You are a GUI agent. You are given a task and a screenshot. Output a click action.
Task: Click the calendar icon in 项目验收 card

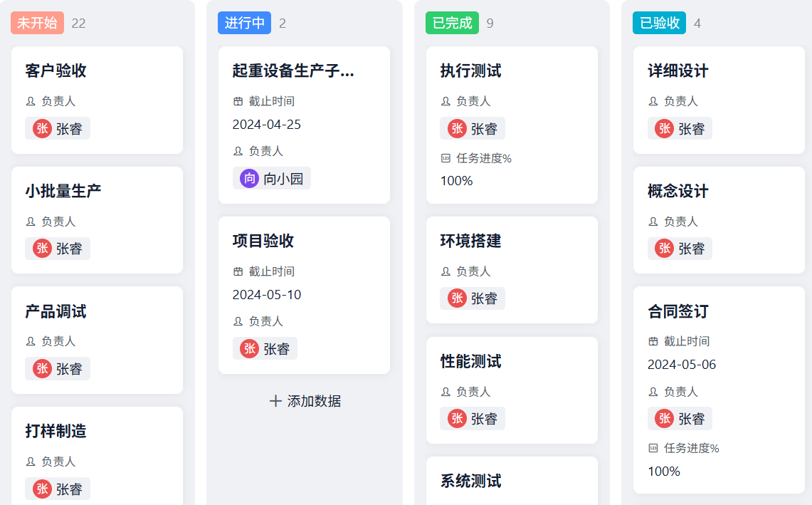[x=238, y=271]
